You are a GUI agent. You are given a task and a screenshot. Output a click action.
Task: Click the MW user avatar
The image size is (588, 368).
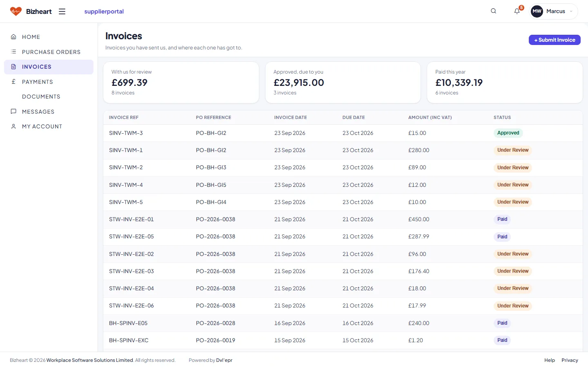(537, 11)
